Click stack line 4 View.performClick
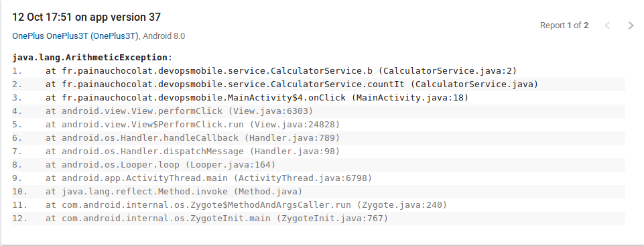 coord(319,111)
